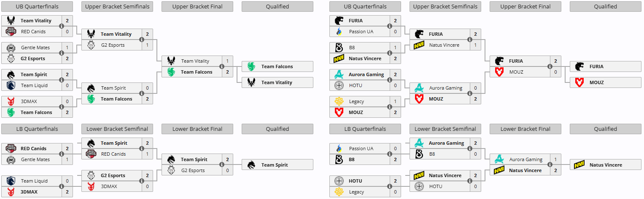Click Team Vitality logo in Qualified column

click(x=251, y=82)
